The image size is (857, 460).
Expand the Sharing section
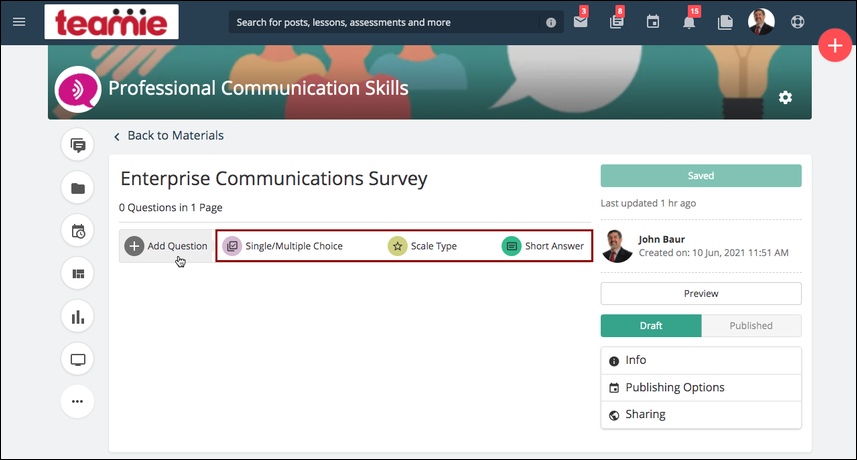pyautogui.click(x=701, y=415)
